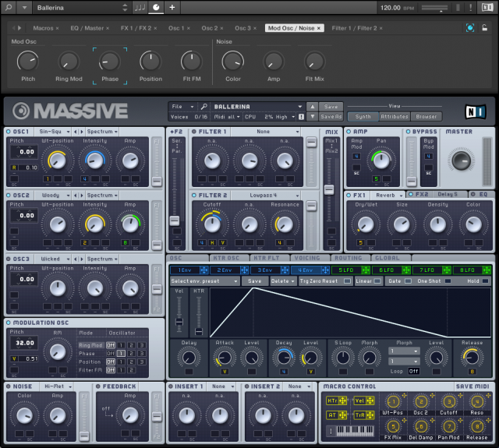Click the Filter 2 Cutoff knob
This screenshot has width=499, height=448.
tap(211, 224)
